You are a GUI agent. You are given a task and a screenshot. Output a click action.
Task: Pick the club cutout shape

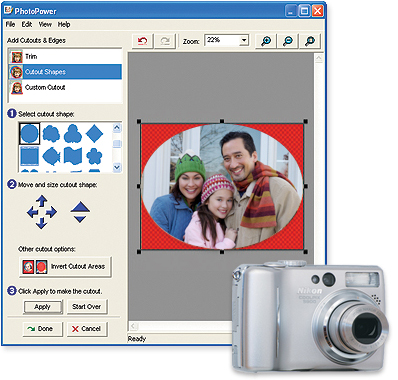pos(73,133)
